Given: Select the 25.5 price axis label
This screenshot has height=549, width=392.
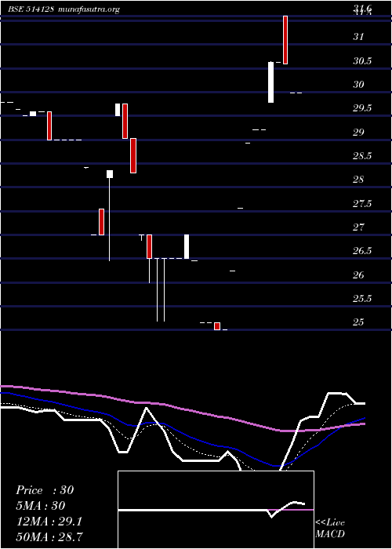Looking at the screenshot, I should tap(362, 299).
